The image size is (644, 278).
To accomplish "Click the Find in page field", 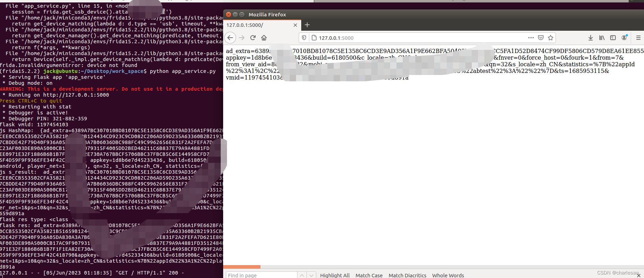I will [x=262, y=275].
